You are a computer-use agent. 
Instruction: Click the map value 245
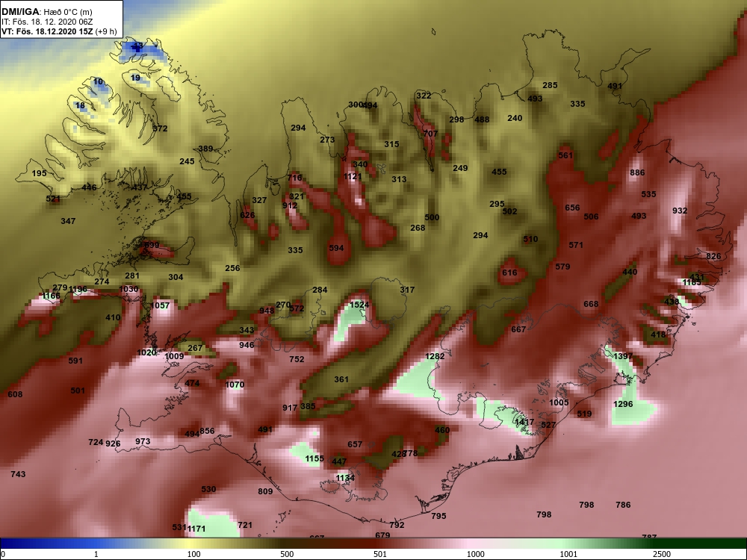[187, 161]
